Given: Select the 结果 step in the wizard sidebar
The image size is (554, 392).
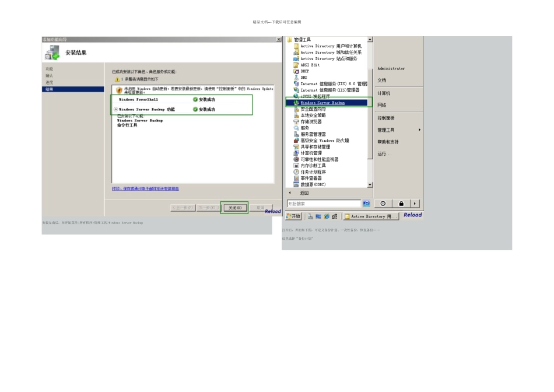Looking at the screenshot, I should (73, 89).
